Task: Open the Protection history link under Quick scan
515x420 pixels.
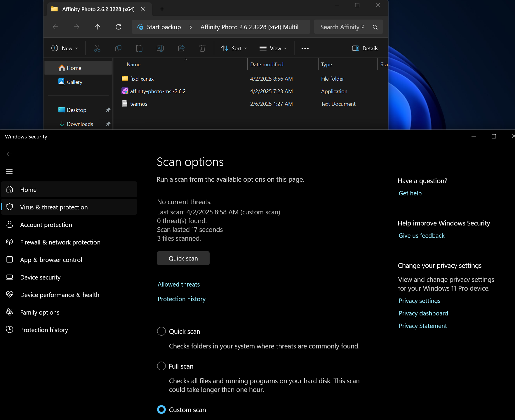Action: coord(182,299)
